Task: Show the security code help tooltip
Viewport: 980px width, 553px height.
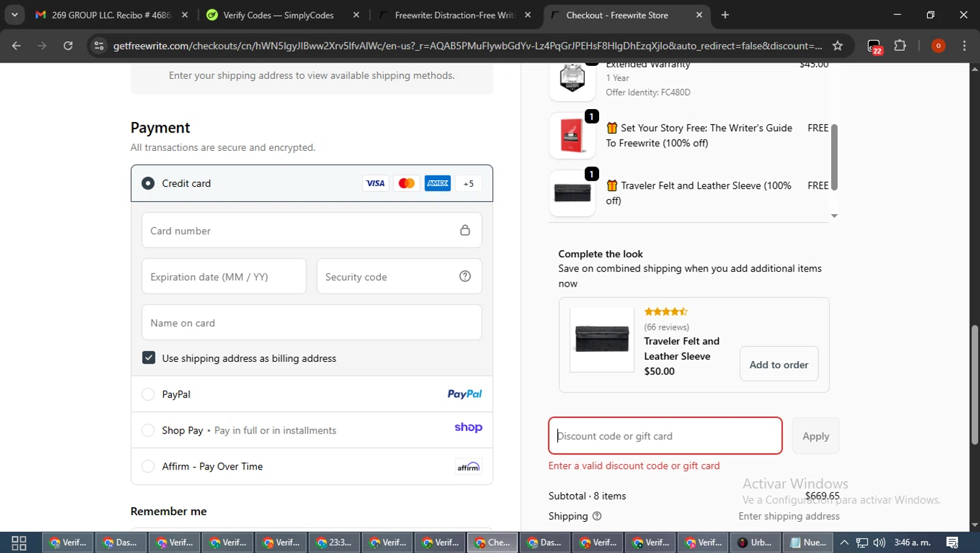Action: (x=465, y=276)
